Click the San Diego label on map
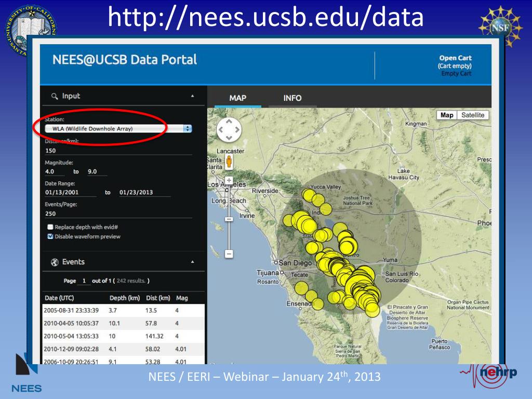The height and width of the screenshot is (399, 532). (x=295, y=263)
